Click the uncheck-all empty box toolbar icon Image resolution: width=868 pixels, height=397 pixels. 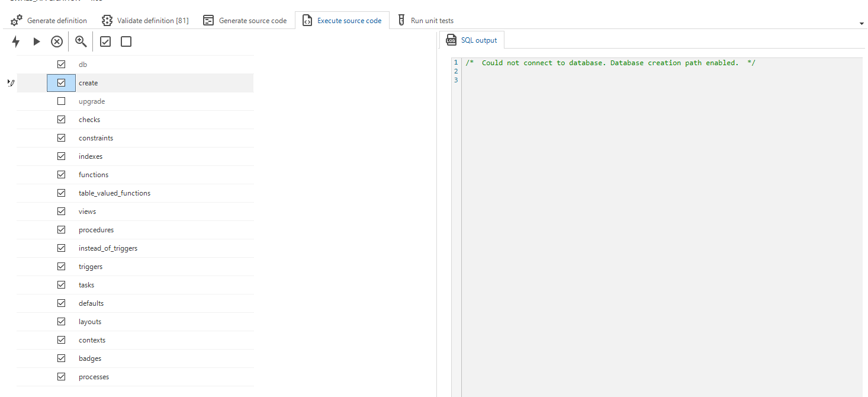pos(126,41)
